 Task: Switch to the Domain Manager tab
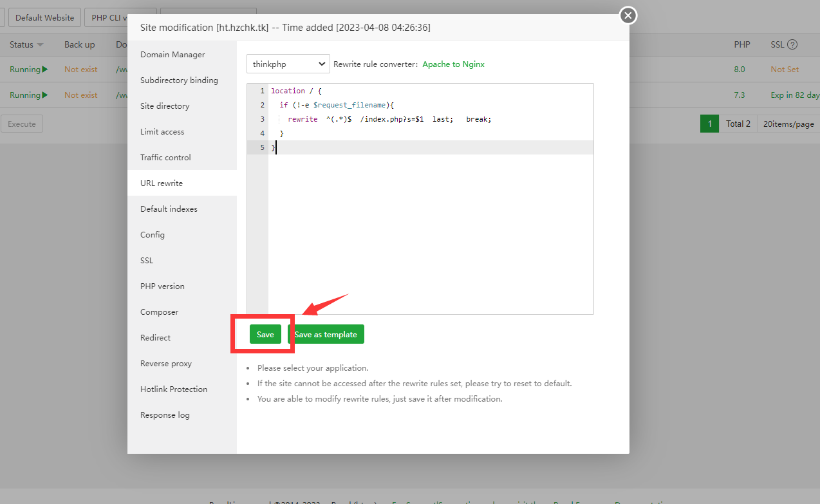(x=172, y=55)
